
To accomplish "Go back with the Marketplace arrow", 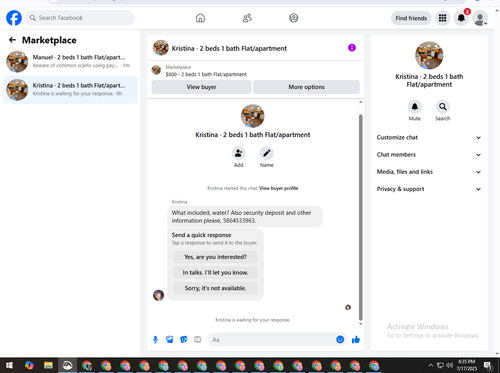I will pyautogui.click(x=13, y=40).
